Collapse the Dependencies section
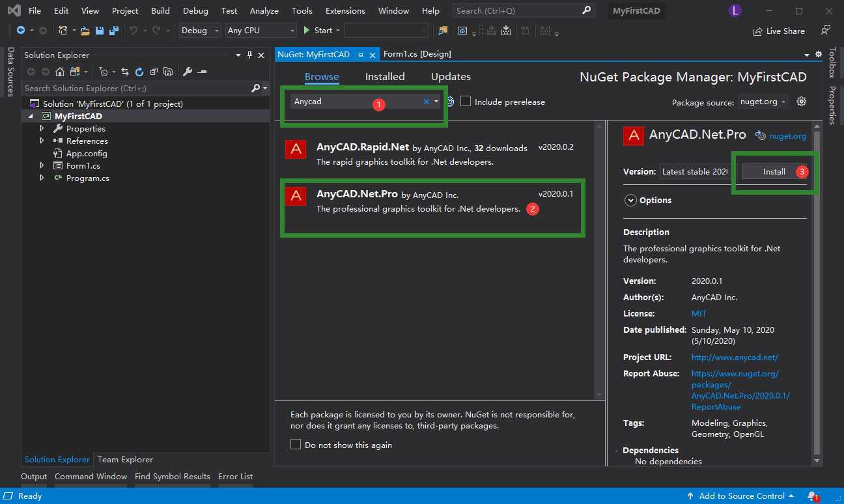 click(617, 451)
